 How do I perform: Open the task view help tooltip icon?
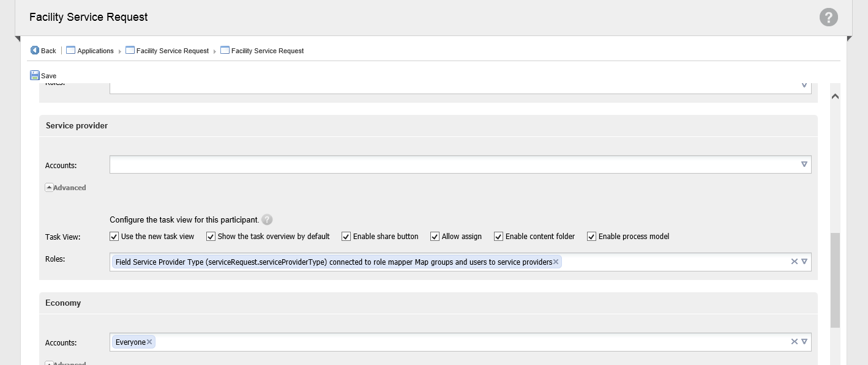coord(267,220)
